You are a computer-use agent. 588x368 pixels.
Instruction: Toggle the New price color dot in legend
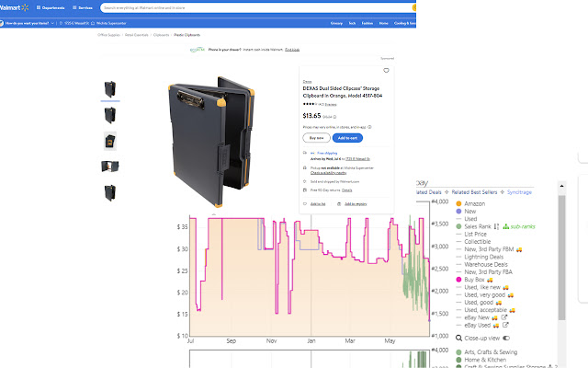(x=458, y=211)
